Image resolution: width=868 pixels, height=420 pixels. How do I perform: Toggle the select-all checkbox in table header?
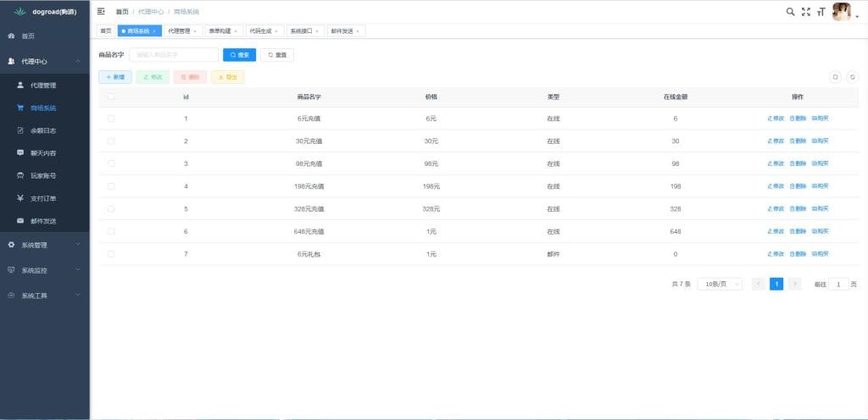click(x=111, y=97)
